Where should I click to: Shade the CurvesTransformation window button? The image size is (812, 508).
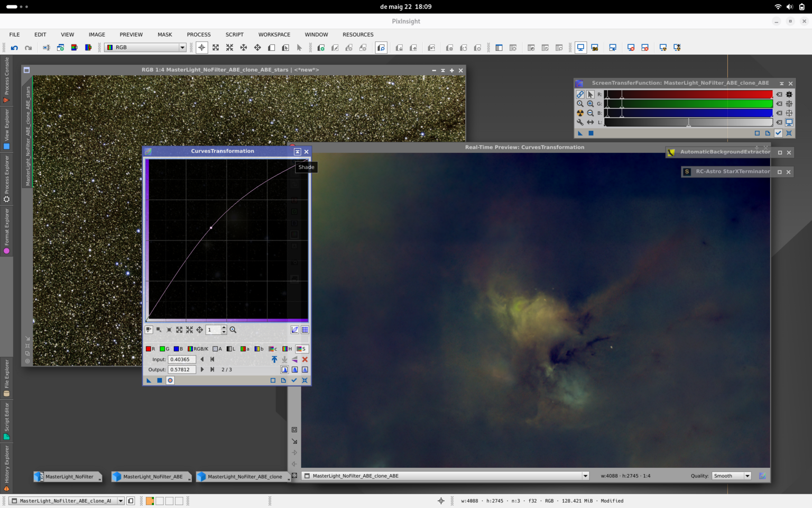297,152
